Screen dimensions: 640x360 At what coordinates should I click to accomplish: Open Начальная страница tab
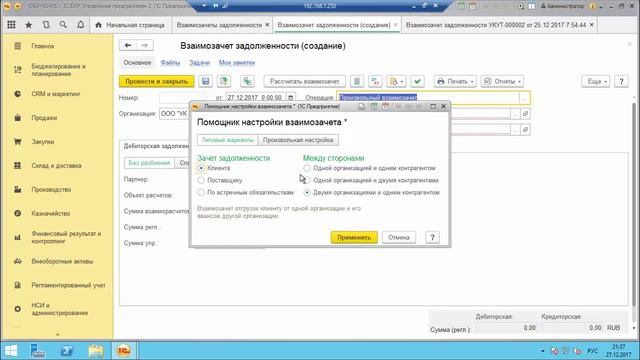[131, 25]
